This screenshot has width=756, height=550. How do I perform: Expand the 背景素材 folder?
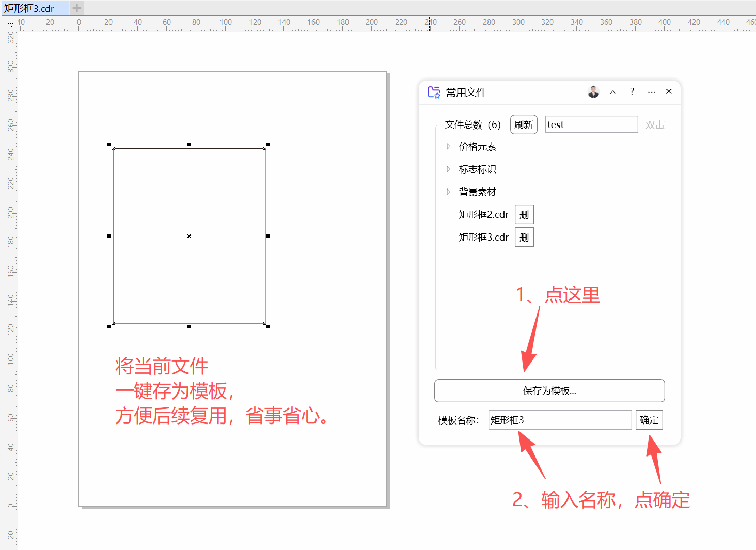click(x=448, y=192)
